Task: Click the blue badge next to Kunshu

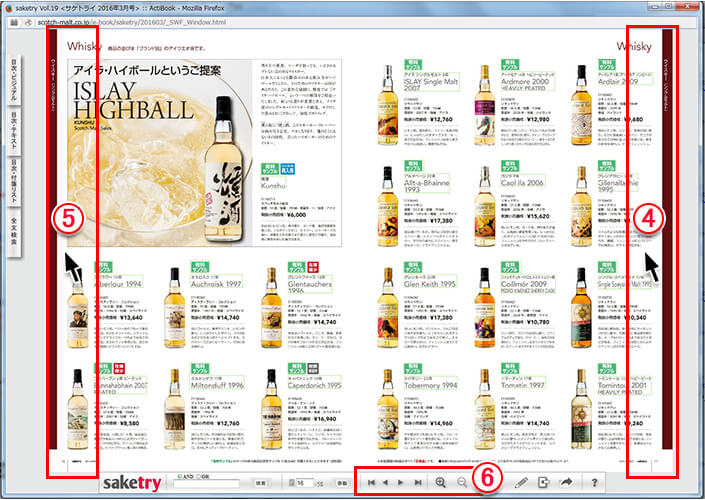Action: click(x=287, y=169)
